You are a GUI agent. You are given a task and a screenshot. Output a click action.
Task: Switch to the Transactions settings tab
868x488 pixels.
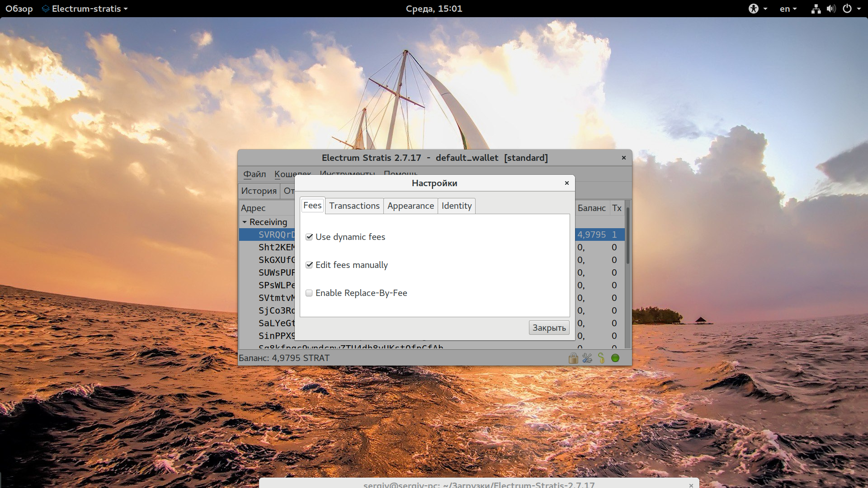[x=354, y=205]
